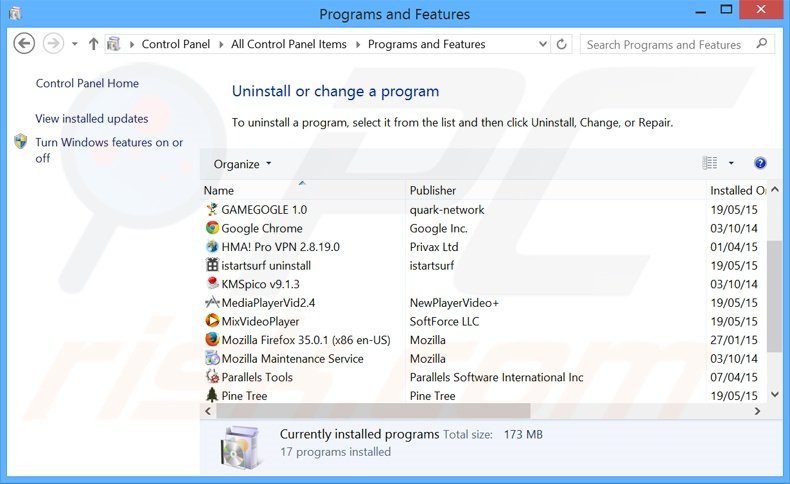Select Mozilla Maintenance Service icon
The height and width of the screenshot is (484, 790).
click(x=212, y=358)
